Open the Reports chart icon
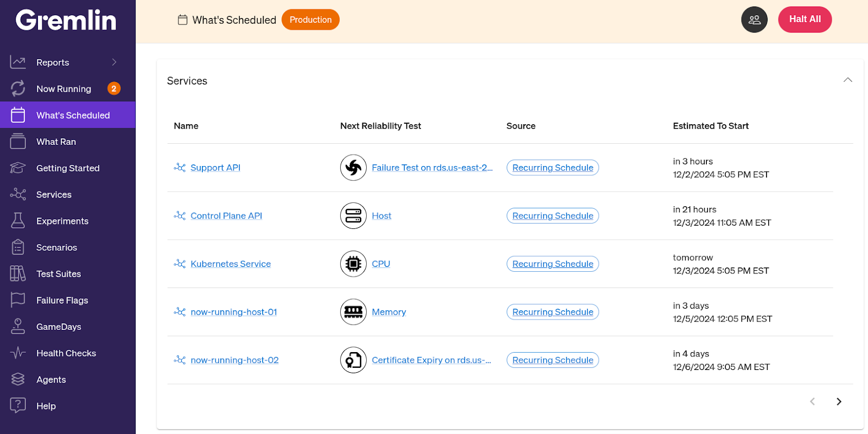The height and width of the screenshot is (434, 868). pyautogui.click(x=18, y=62)
